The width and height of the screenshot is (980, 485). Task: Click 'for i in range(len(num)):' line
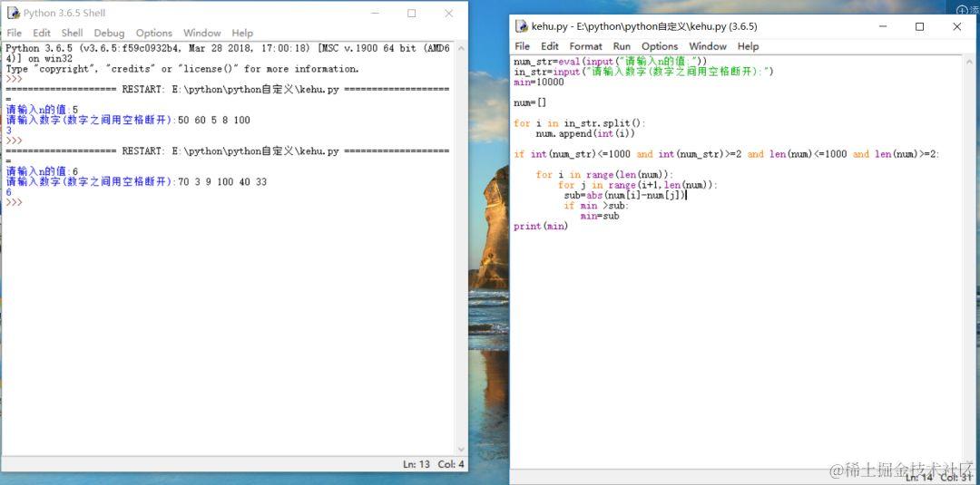point(605,175)
